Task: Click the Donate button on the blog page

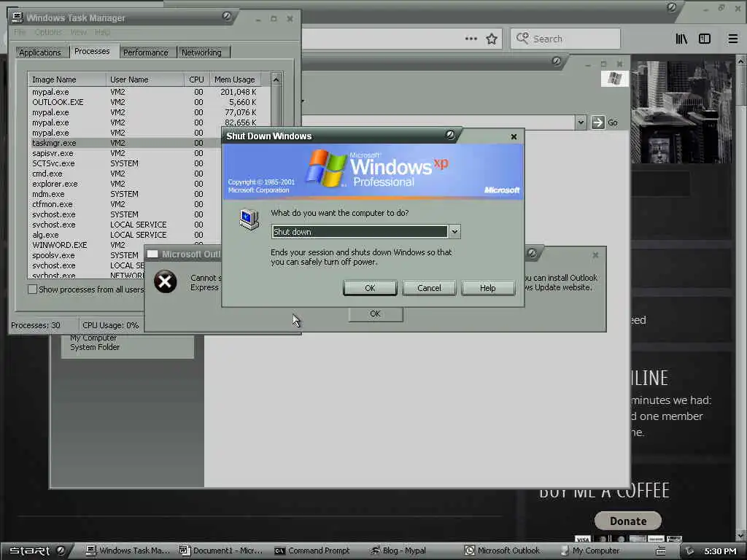Action: (628, 521)
